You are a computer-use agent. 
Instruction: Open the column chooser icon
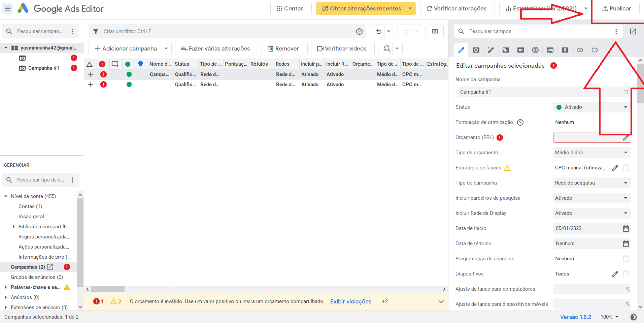click(x=435, y=31)
